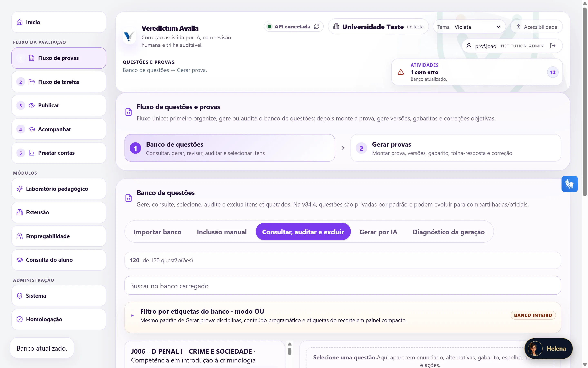Click the Helena avatar picture
The height and width of the screenshot is (368, 588).
click(535, 349)
